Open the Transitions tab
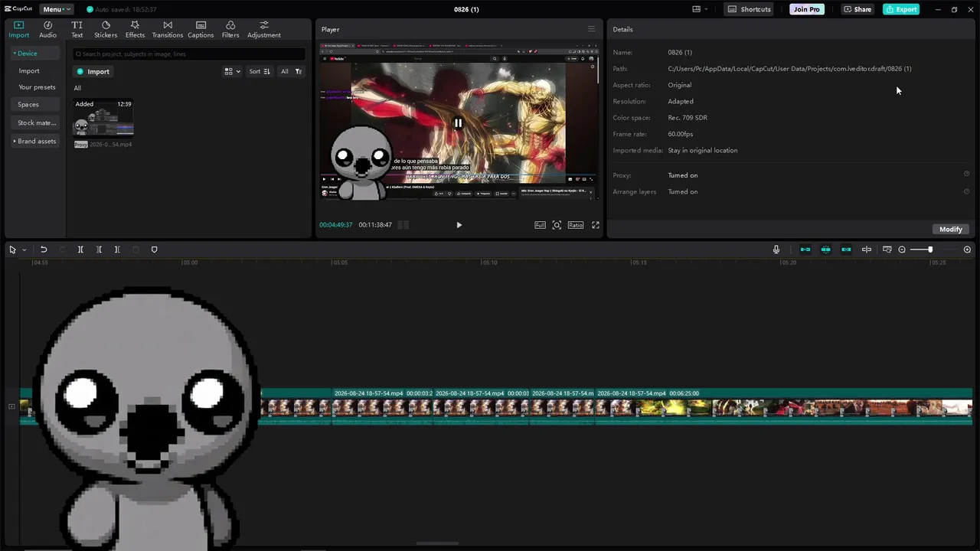980x551 pixels. (167, 30)
